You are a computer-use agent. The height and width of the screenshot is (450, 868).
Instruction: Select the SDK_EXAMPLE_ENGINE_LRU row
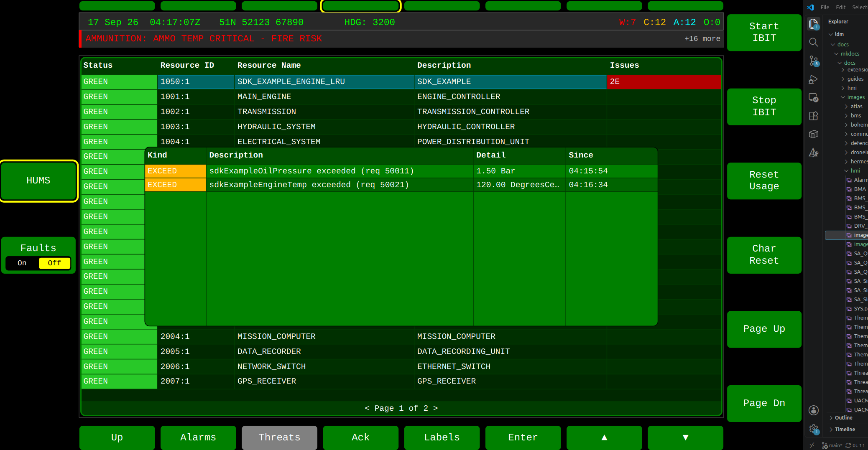coord(401,81)
